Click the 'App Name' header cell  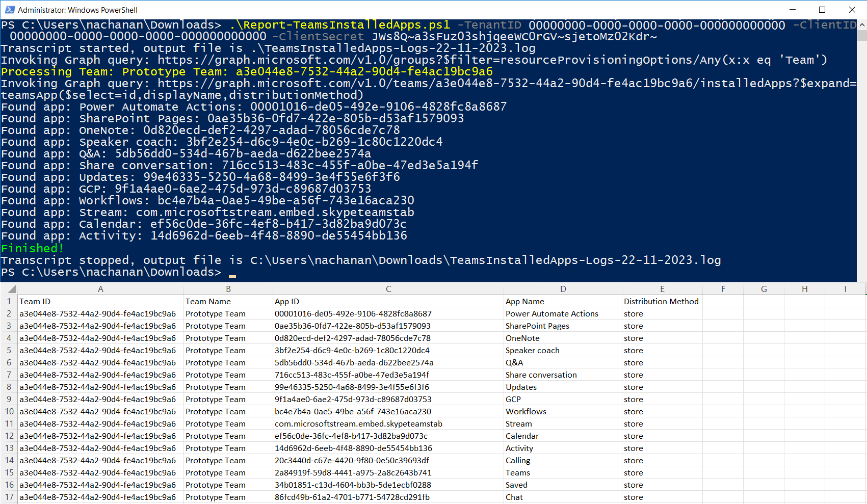click(x=563, y=301)
